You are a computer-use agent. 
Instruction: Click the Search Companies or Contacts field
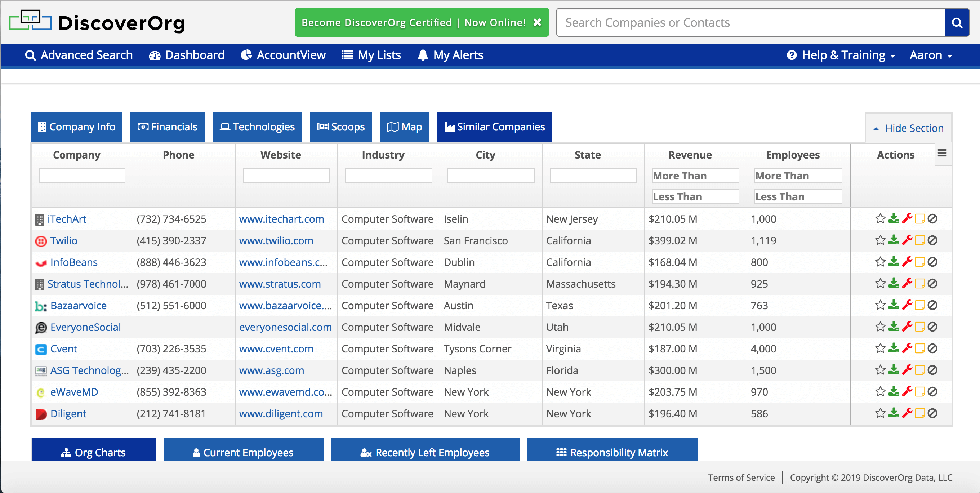[751, 22]
